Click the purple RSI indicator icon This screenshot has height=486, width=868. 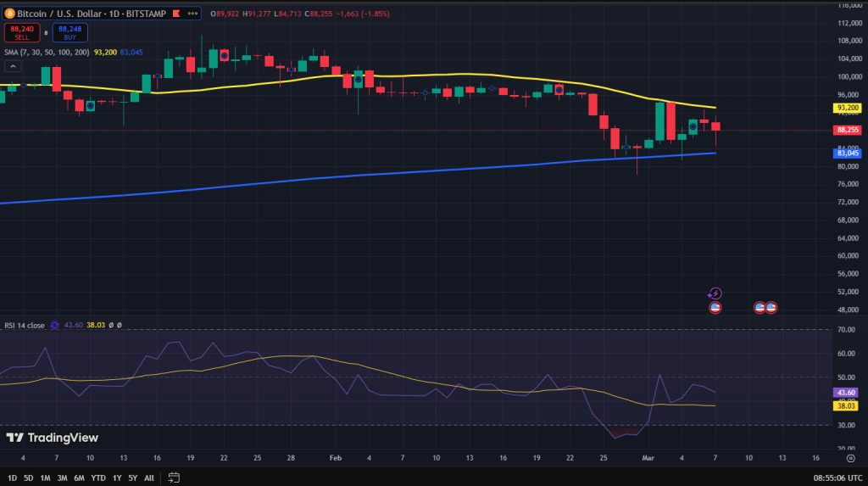coord(55,326)
